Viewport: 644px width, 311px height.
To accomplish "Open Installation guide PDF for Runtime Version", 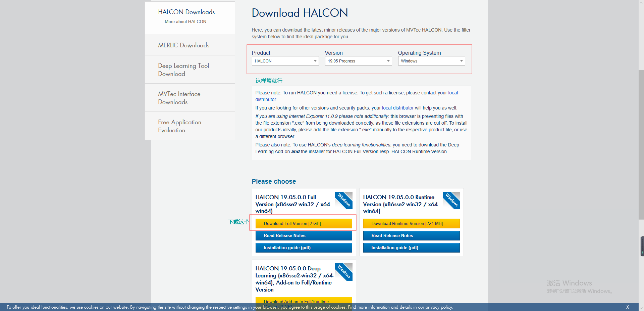I will (x=411, y=248).
